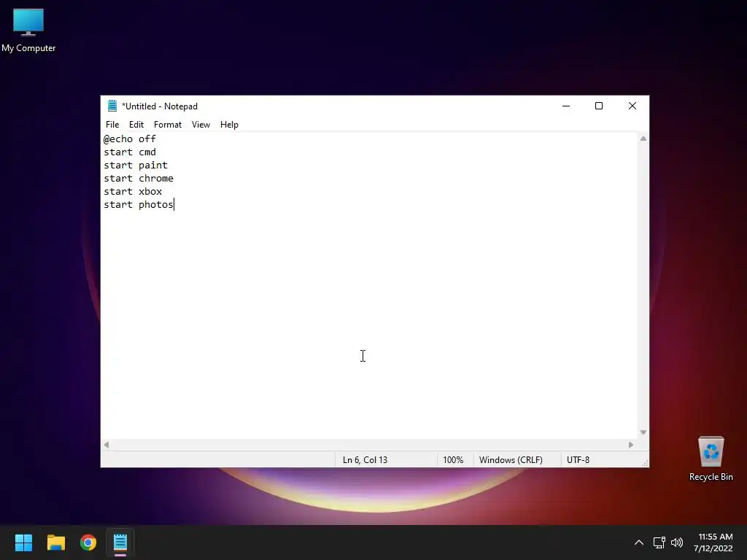Image resolution: width=747 pixels, height=560 pixels.
Task: Click the 100% zoom status entry
Action: 453,460
